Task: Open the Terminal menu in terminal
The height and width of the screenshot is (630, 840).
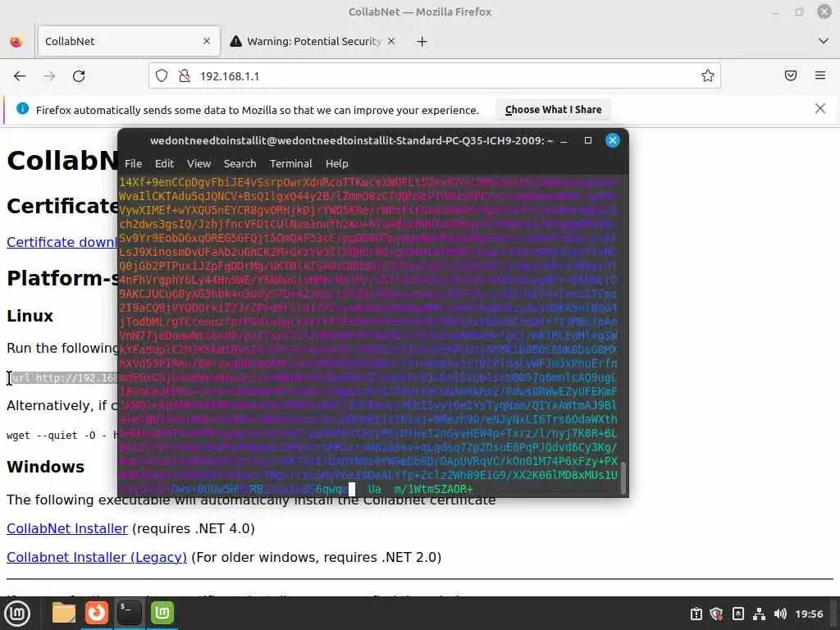Action: [291, 164]
